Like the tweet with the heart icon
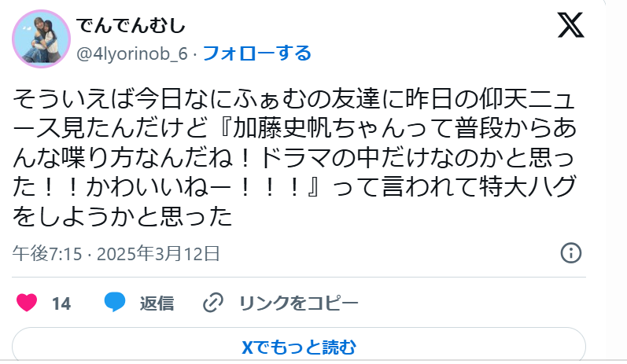The height and width of the screenshot is (364, 627). tap(27, 303)
